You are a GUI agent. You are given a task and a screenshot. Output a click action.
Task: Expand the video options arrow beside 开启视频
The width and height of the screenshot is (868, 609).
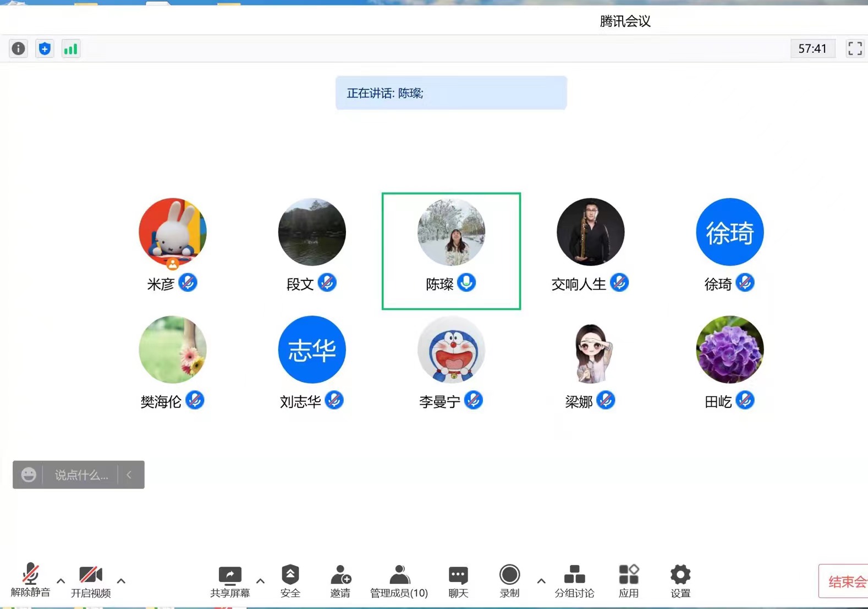(121, 581)
